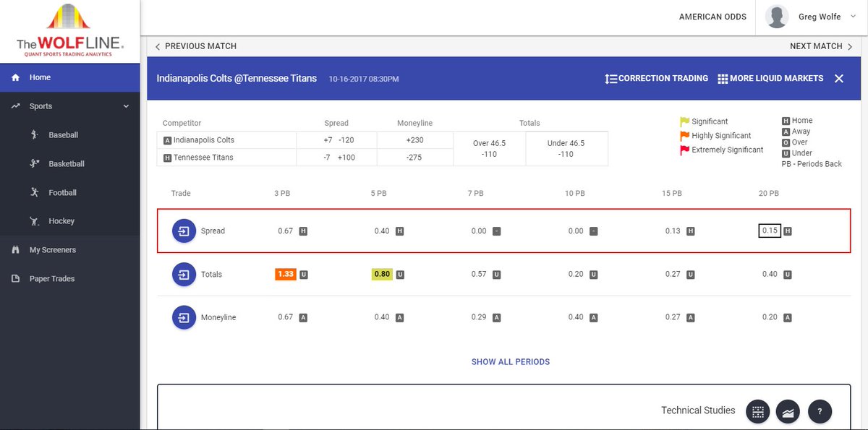Click Moneyline 0.29 value under 7 PB
The height and width of the screenshot is (430, 868).
(x=478, y=318)
